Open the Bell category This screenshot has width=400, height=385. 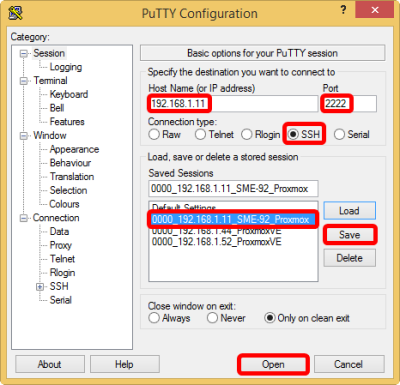57,108
